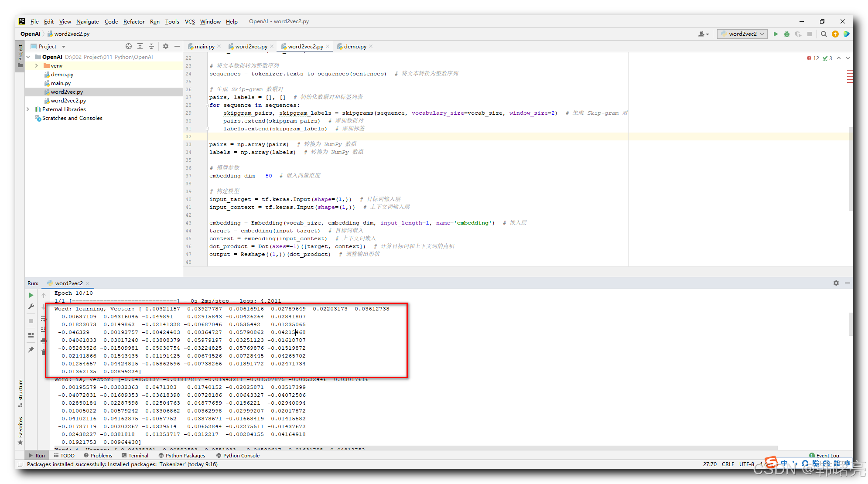Image resolution: width=868 pixels, height=484 pixels.
Task: Click Collapse All in Project panel
Action: click(x=151, y=46)
